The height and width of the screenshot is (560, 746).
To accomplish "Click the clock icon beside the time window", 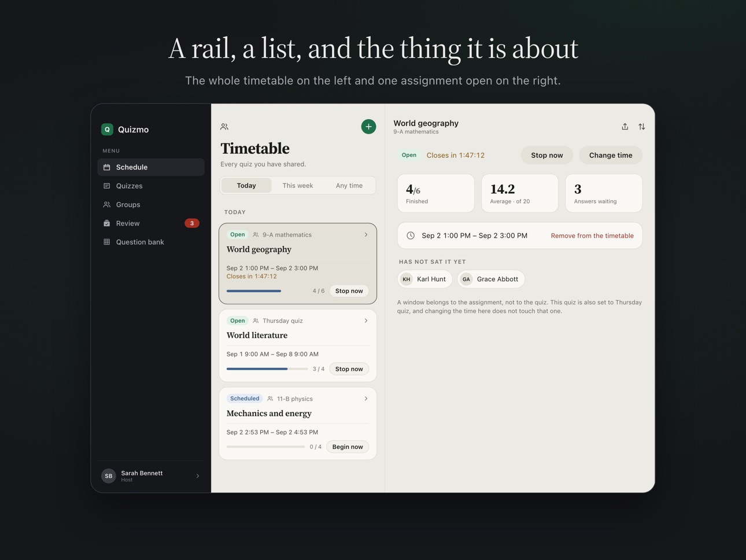I will [x=411, y=236].
